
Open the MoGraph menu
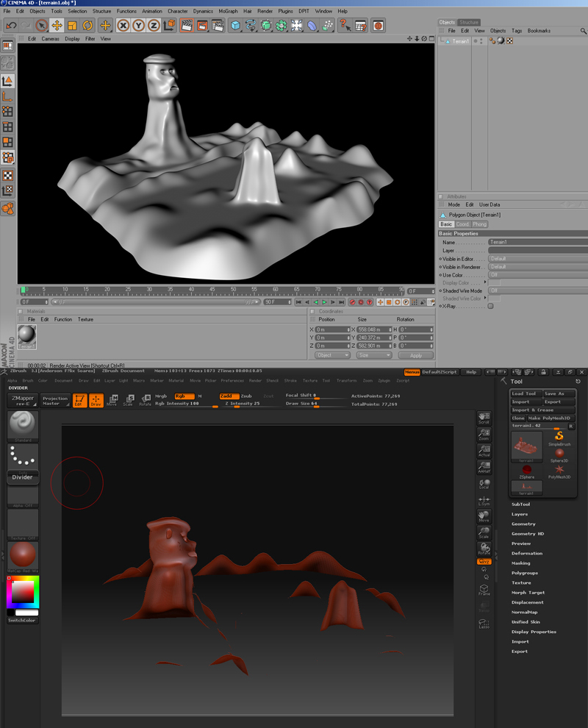click(228, 11)
